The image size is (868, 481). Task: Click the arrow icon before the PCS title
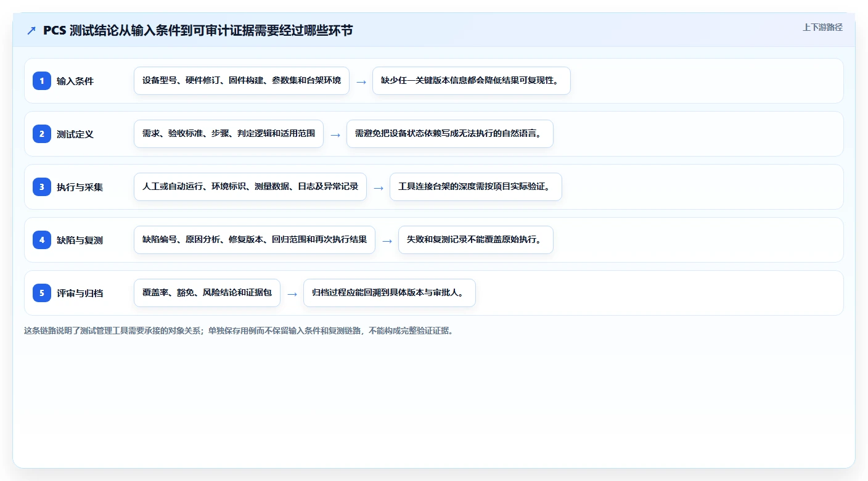(x=31, y=30)
